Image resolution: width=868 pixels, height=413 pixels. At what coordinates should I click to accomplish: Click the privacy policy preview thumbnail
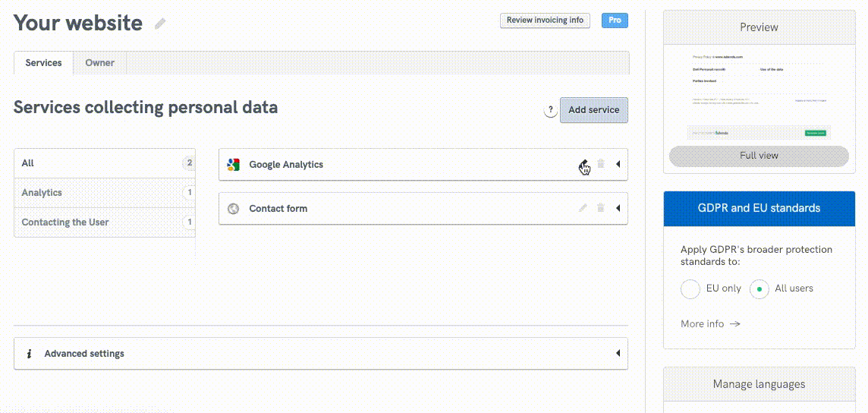759,95
